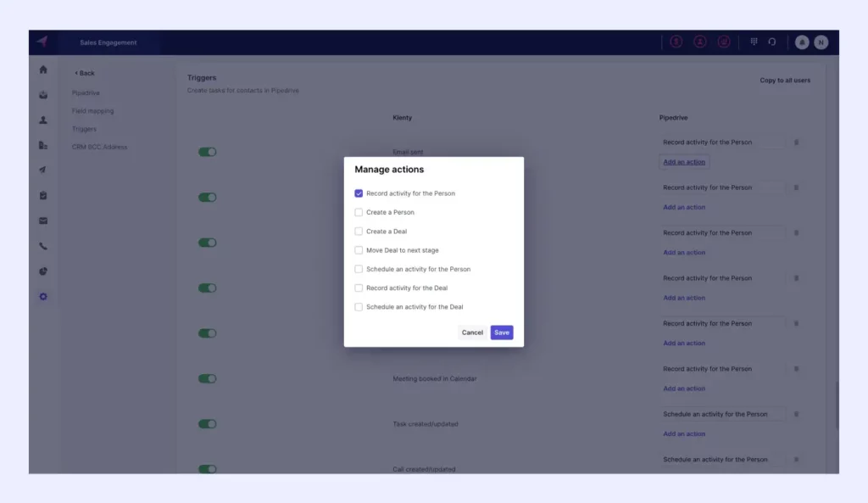
Task: Check the Create a Person checkbox
Action: click(x=359, y=212)
